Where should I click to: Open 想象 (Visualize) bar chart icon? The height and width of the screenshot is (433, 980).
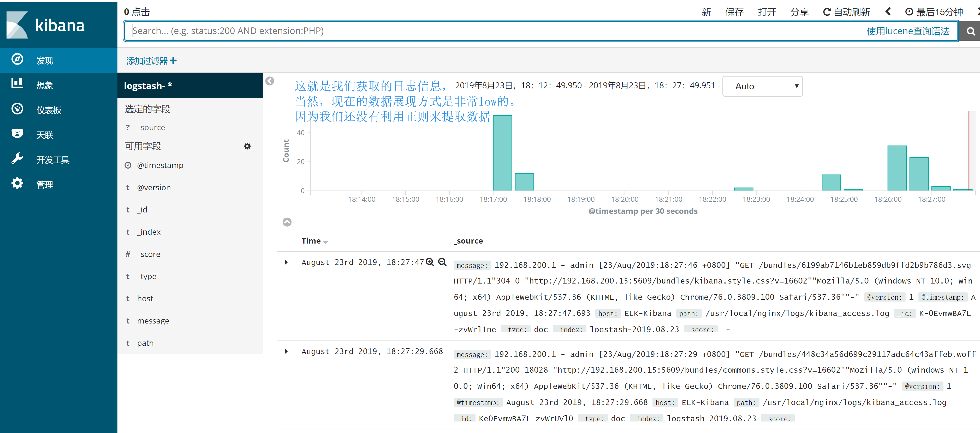[x=17, y=83]
